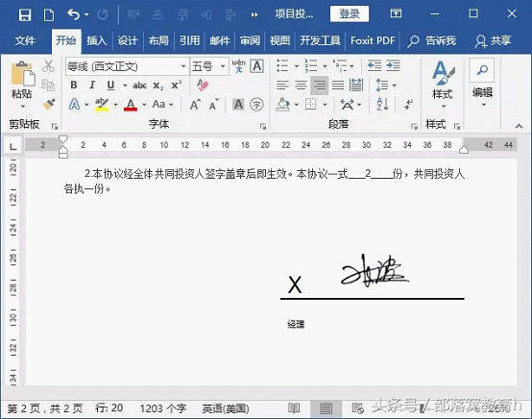This screenshot has width=532, height=419.
Task: Activate the Format Painter brush
Action: click(49, 104)
